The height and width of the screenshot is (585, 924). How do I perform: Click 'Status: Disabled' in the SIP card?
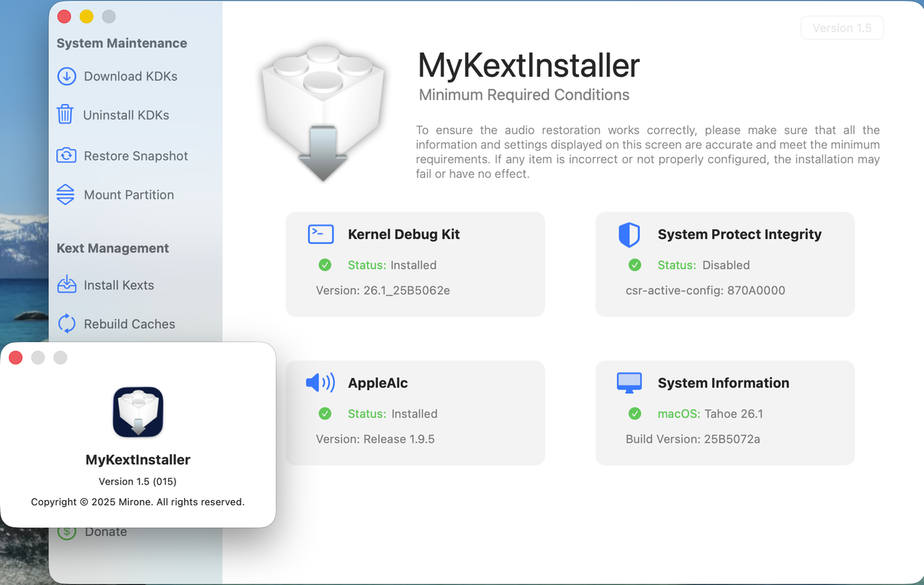[x=704, y=265]
